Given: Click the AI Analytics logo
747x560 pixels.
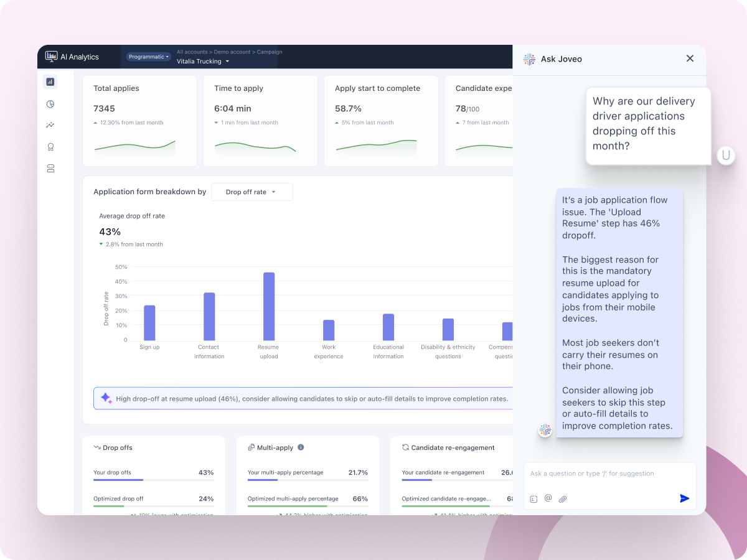Looking at the screenshot, I should tap(72, 57).
